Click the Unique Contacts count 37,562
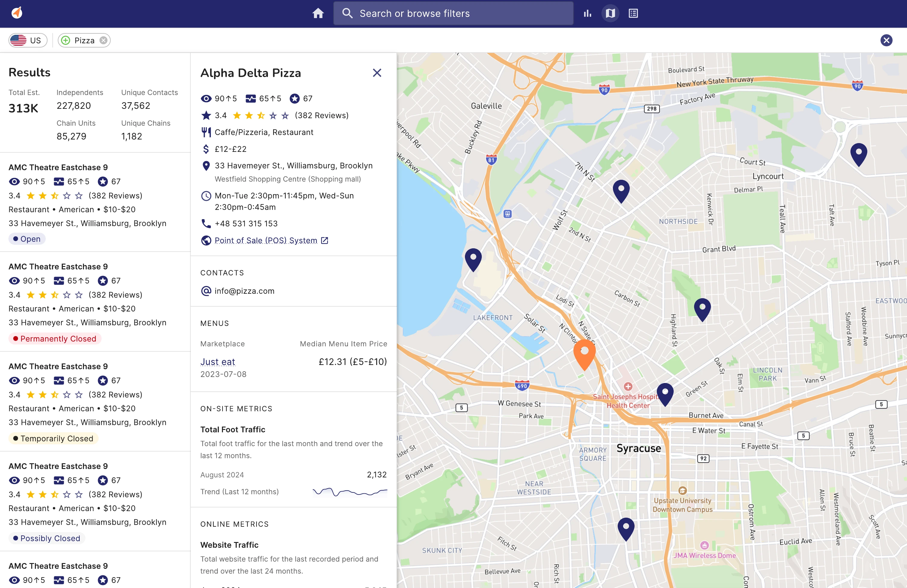 click(136, 106)
